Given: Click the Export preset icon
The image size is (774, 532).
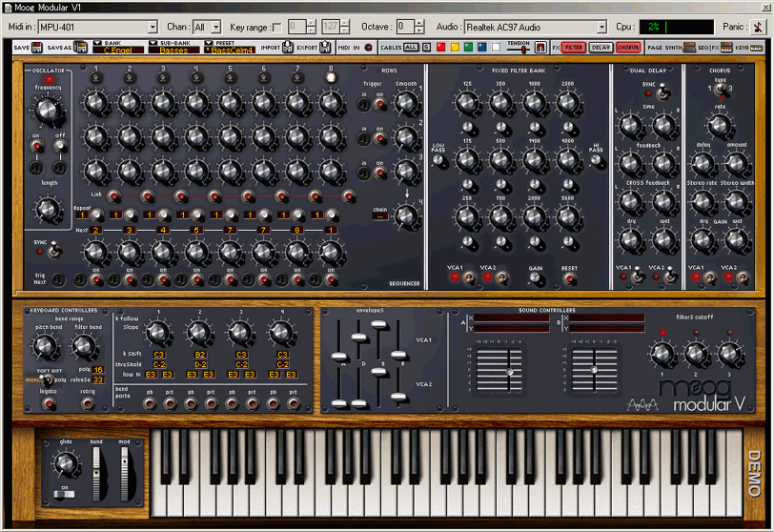Looking at the screenshot, I should point(325,47).
